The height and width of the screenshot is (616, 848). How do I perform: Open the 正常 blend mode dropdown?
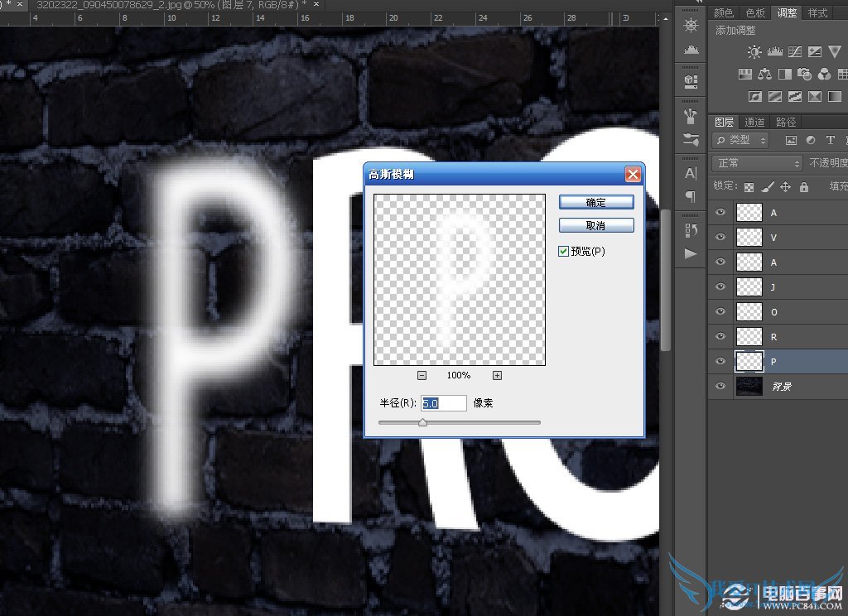coord(757,163)
